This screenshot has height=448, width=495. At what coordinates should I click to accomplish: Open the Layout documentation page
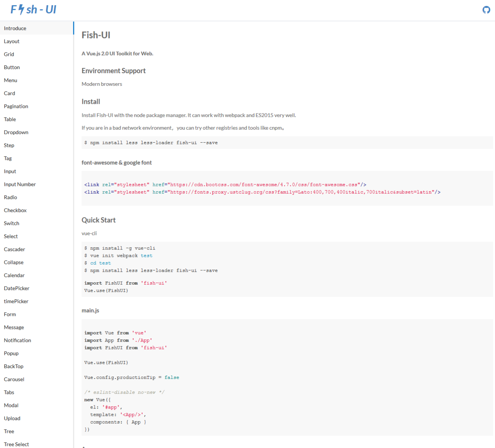(12, 41)
